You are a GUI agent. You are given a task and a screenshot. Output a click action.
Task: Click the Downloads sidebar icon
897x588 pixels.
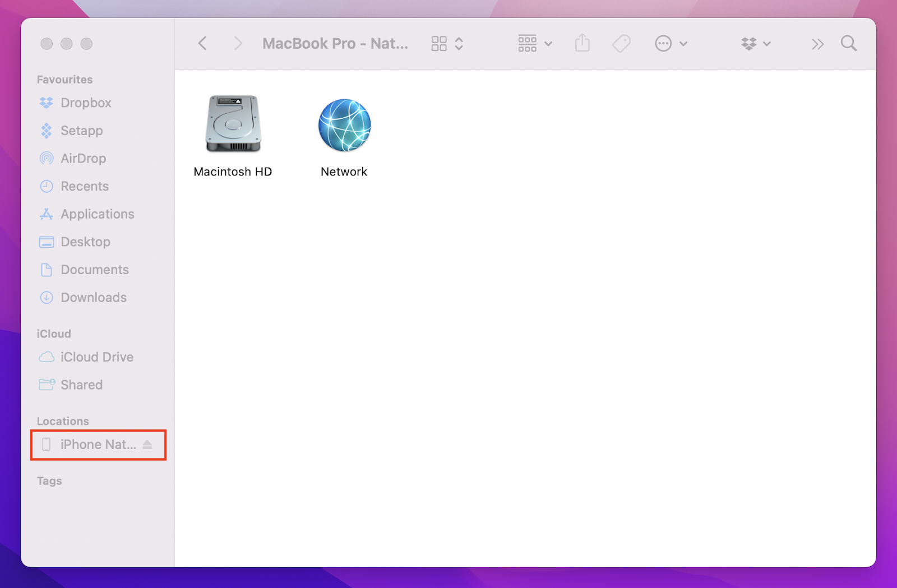47,298
